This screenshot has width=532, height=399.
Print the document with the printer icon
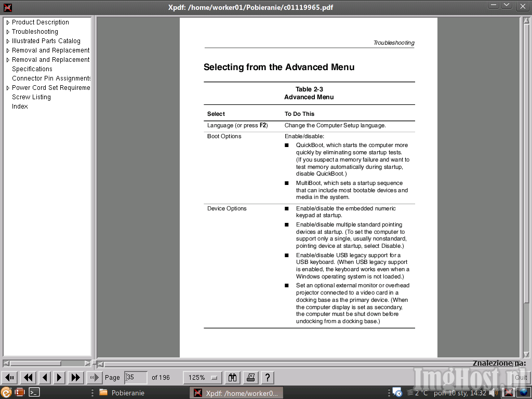point(251,377)
